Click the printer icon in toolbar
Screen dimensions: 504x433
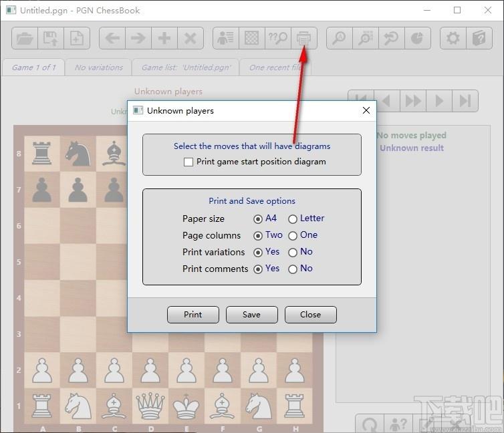pos(304,39)
